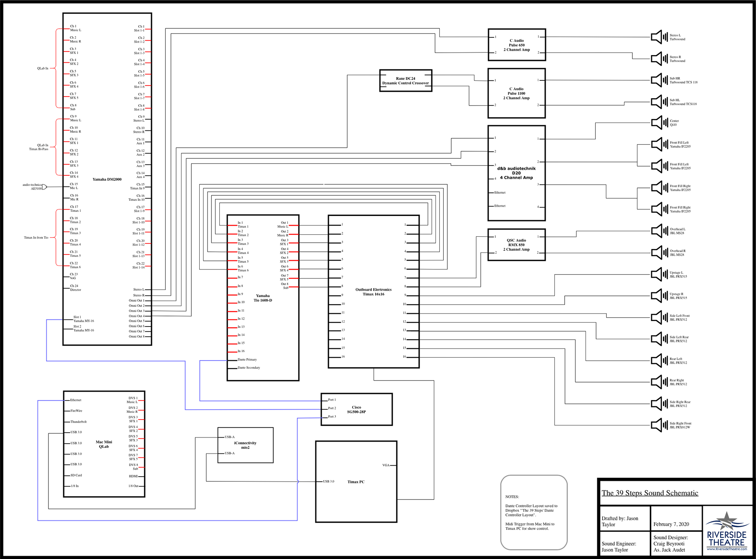The width and height of the screenshot is (756, 559).
Task: Select the Rear Left JBL PRX512 speaker icon
Action: [x=659, y=360]
